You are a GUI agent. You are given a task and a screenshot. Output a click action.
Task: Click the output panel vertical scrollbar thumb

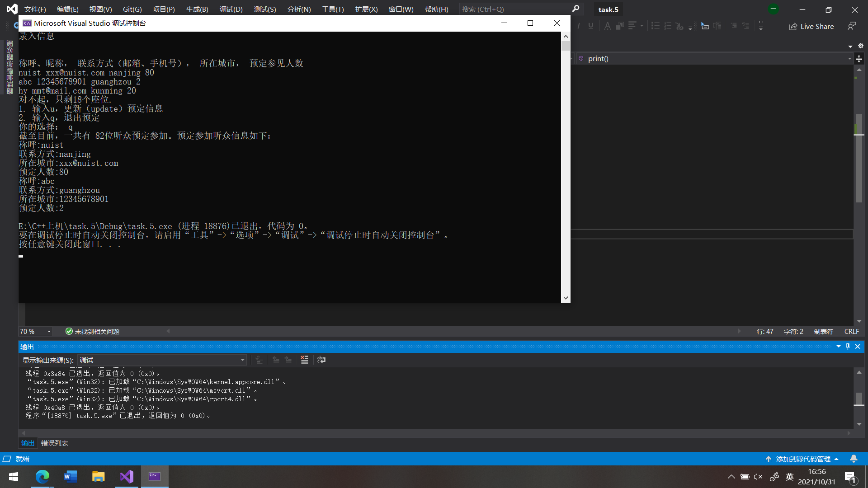859,399
